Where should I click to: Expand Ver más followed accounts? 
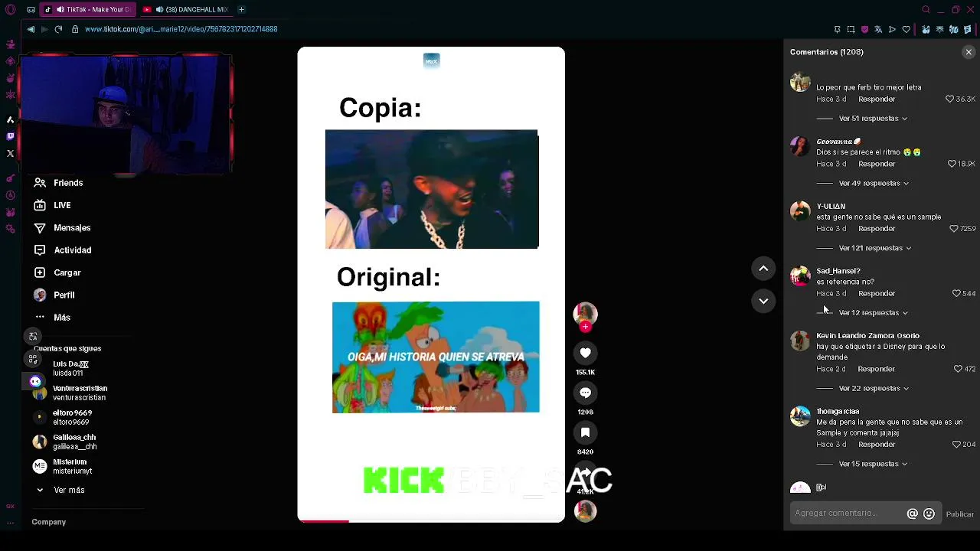point(60,490)
